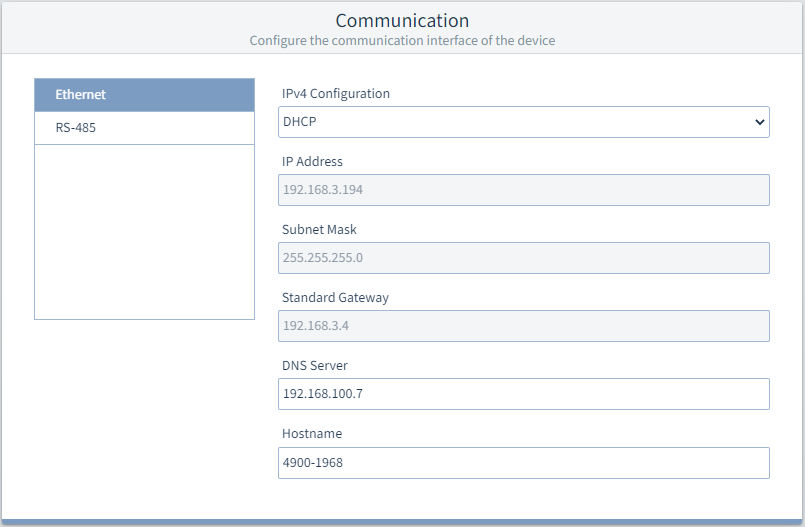The width and height of the screenshot is (805, 527).
Task: Switch to the RS-485 interface tab
Action: tap(144, 128)
